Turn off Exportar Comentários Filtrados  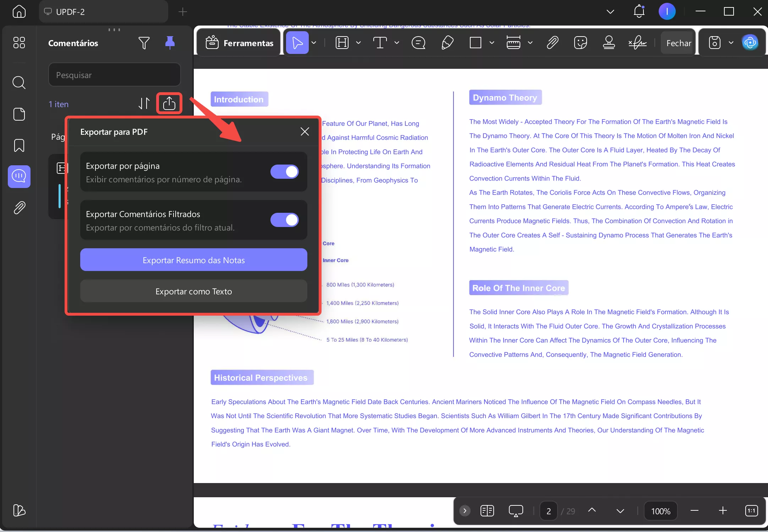(x=284, y=220)
